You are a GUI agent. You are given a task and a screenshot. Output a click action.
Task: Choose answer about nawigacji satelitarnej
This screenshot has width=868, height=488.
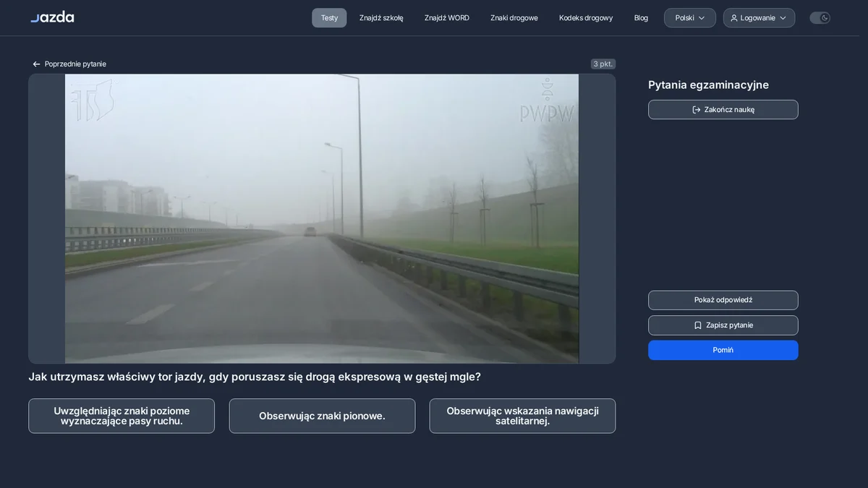tap(522, 416)
